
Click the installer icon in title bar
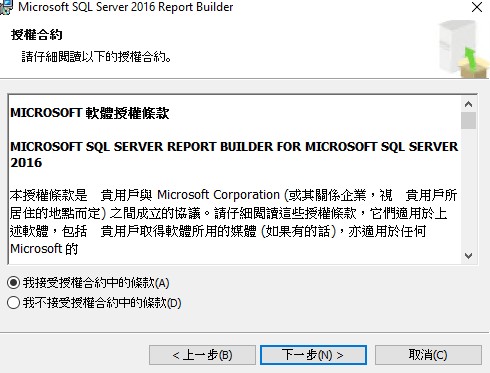(6, 7)
